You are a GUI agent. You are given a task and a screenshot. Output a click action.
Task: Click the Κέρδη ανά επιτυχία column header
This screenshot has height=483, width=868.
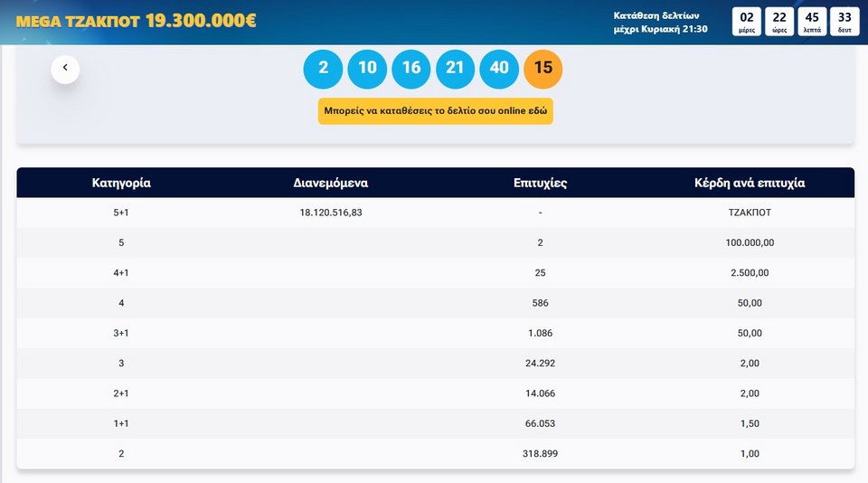coord(750,183)
